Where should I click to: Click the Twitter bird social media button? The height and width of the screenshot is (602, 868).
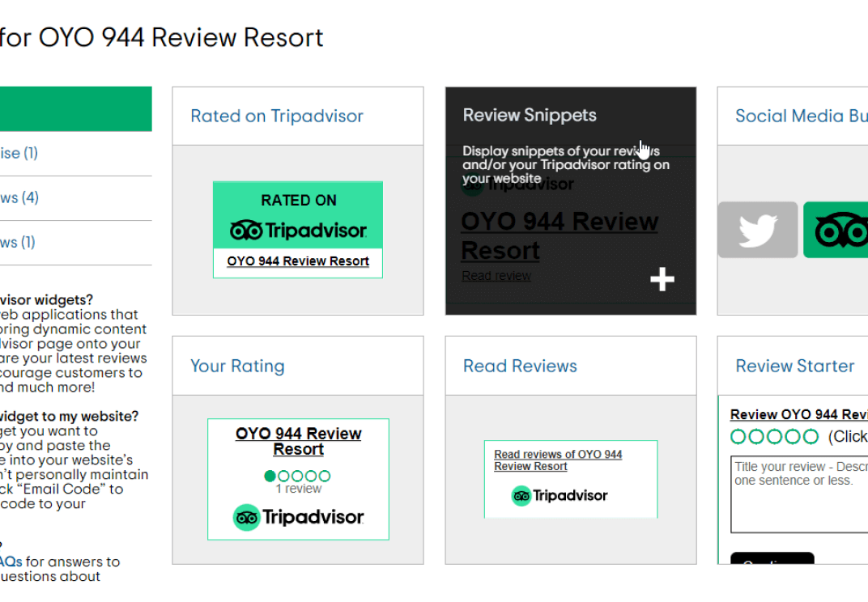pyautogui.click(x=757, y=230)
